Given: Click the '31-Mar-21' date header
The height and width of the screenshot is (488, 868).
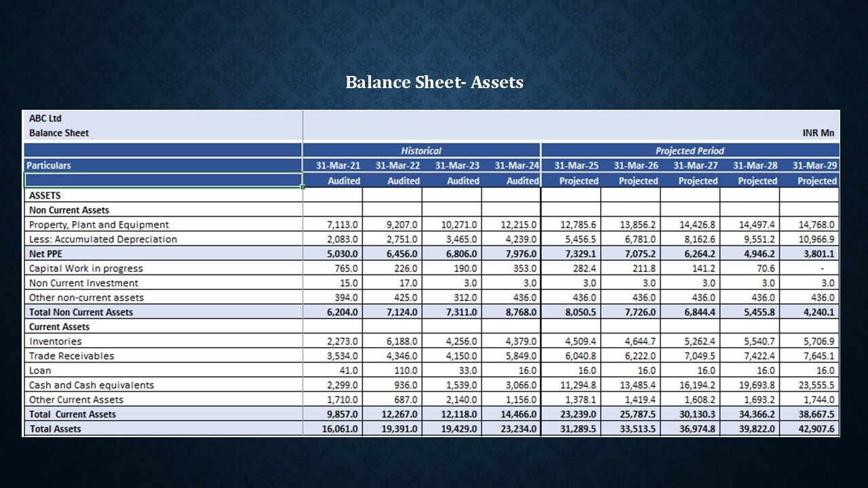Looking at the screenshot, I should (338, 165).
